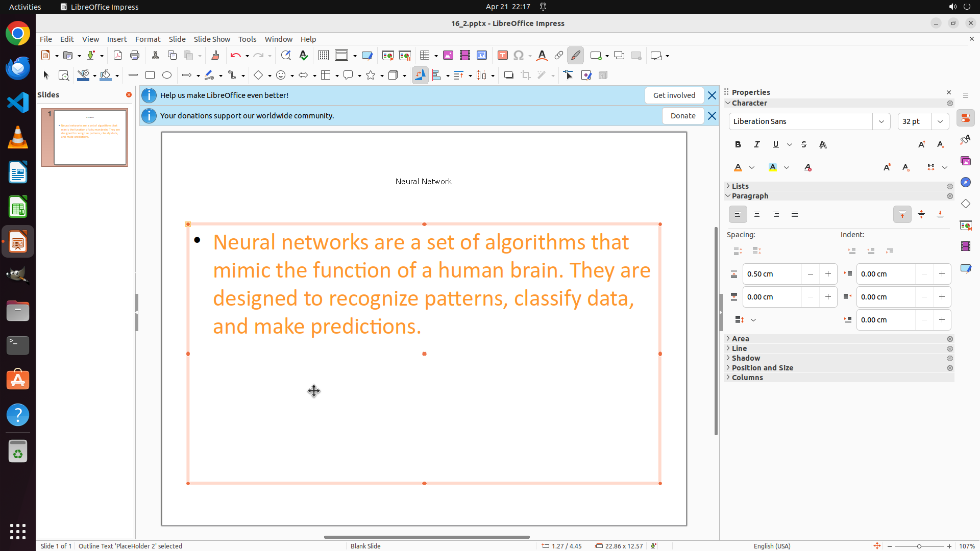Toggle Bold in Character panel

coord(738,145)
